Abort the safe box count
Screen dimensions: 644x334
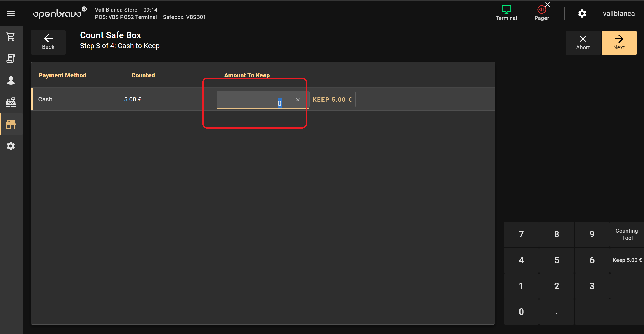point(583,43)
